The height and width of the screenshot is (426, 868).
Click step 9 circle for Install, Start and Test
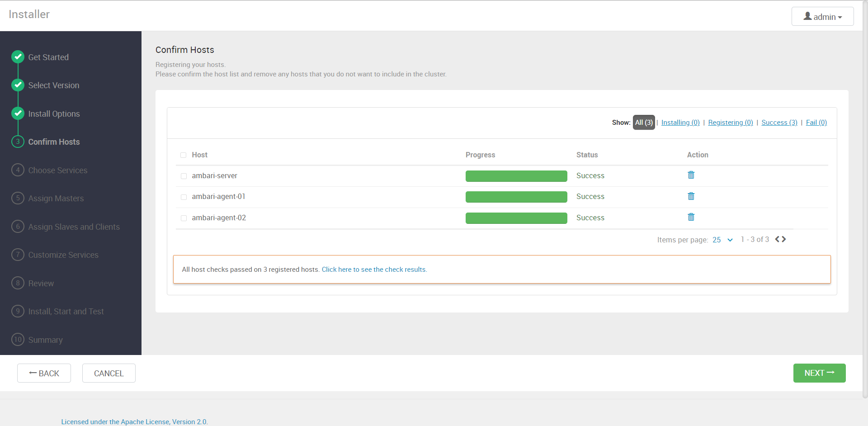tap(18, 311)
